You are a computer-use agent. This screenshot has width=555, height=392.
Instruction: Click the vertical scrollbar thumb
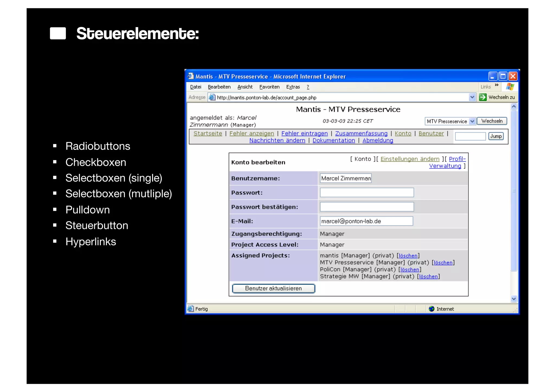pos(514,190)
